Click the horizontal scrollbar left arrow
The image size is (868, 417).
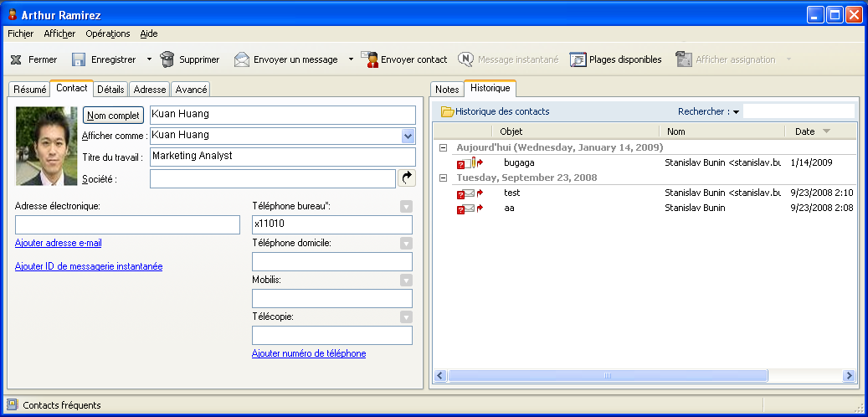point(440,376)
